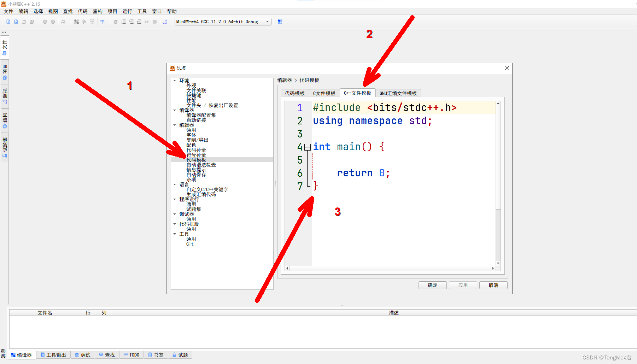Open the 试题 bottom tab
The image size is (637, 364).
coord(180,355)
